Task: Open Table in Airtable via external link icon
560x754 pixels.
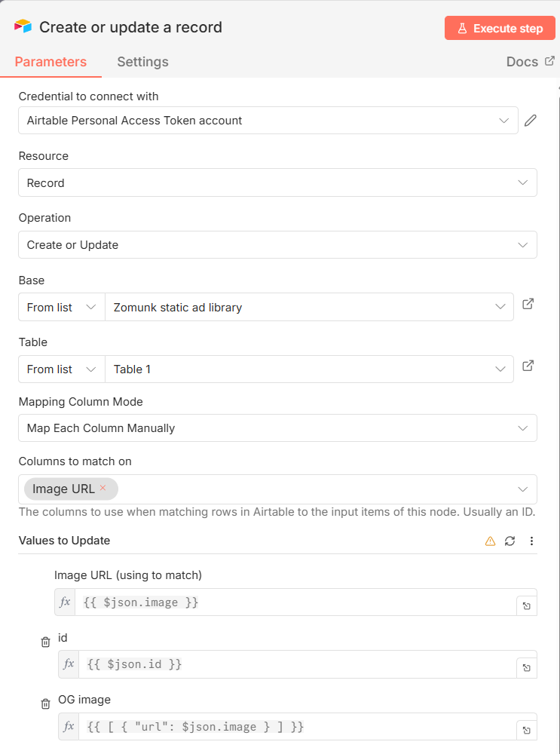Action: point(528,366)
